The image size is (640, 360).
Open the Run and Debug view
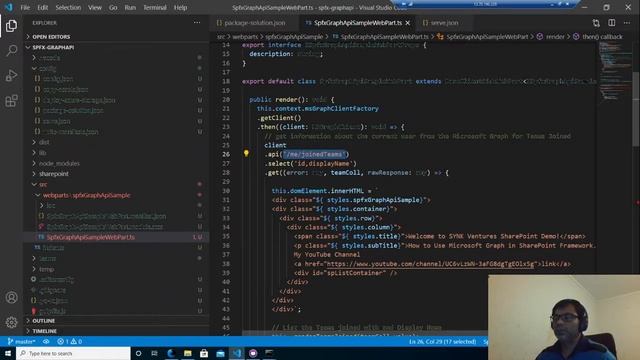point(11,76)
